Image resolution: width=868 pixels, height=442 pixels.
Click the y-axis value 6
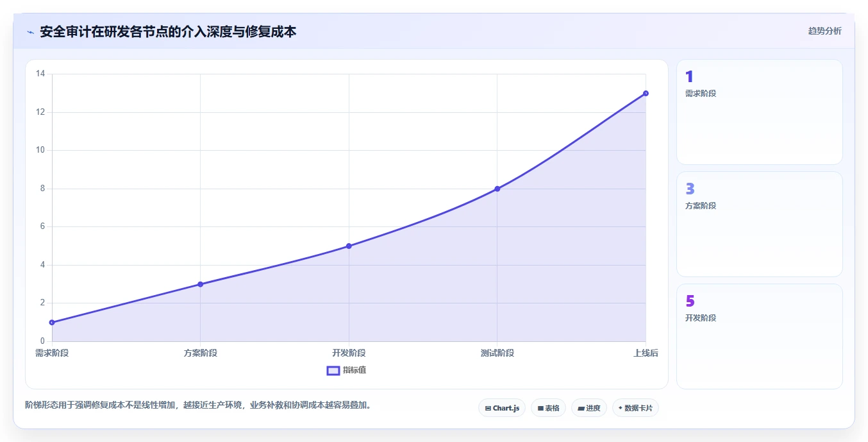(x=43, y=226)
